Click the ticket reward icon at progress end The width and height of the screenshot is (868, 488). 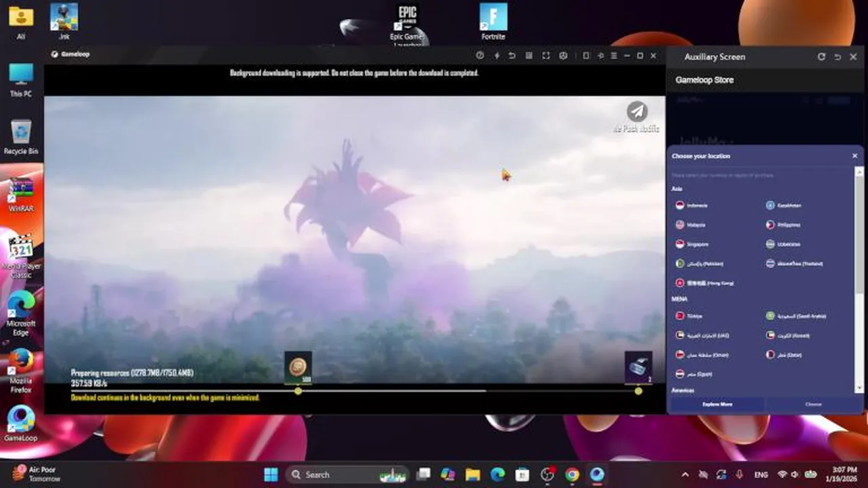[x=638, y=367]
